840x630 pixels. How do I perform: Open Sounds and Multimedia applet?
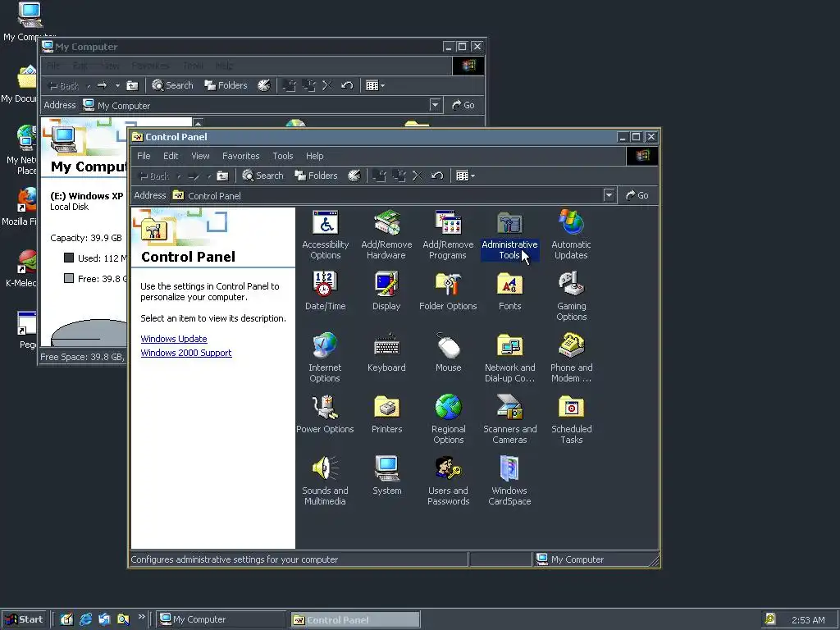(325, 481)
